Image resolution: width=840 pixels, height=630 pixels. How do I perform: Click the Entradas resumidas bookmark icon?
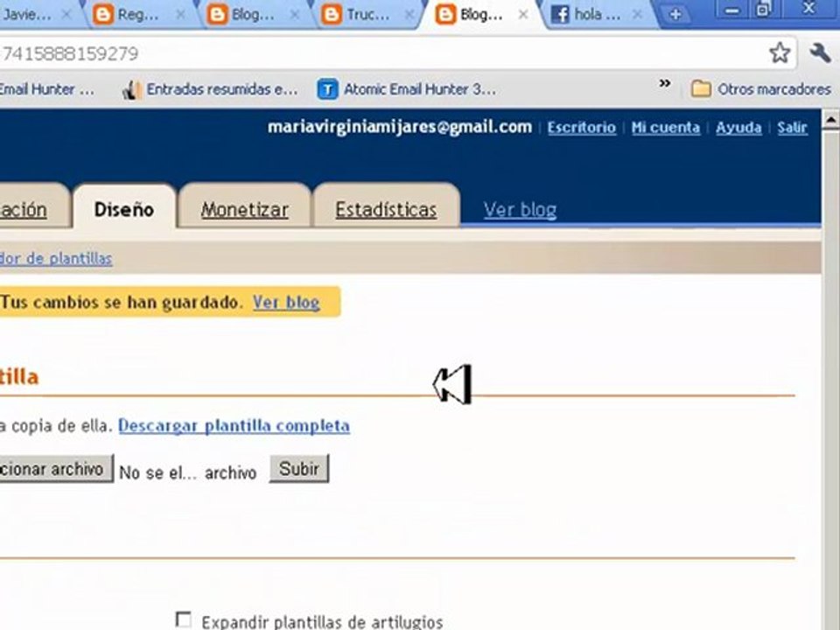(x=131, y=89)
